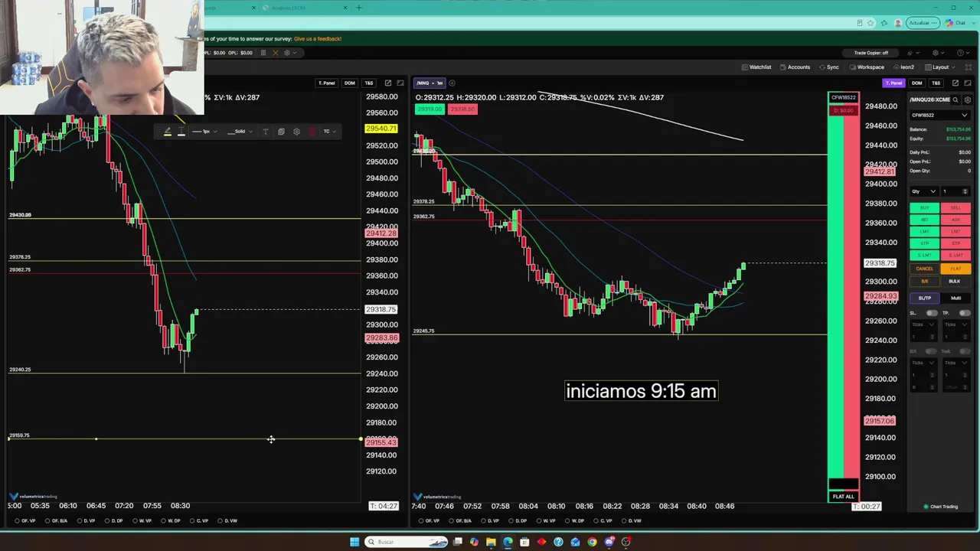
Task: Open the leon2 workspace selector
Action: [x=903, y=67]
